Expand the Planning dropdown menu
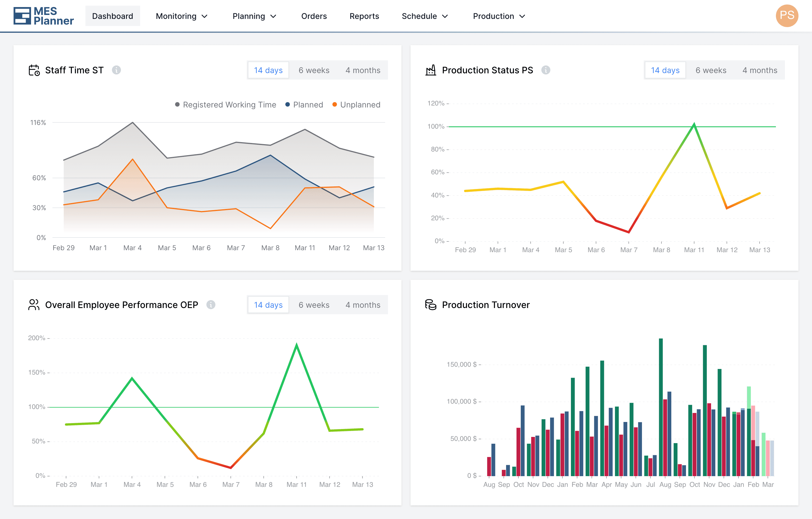This screenshot has height=519, width=812. pyautogui.click(x=255, y=16)
